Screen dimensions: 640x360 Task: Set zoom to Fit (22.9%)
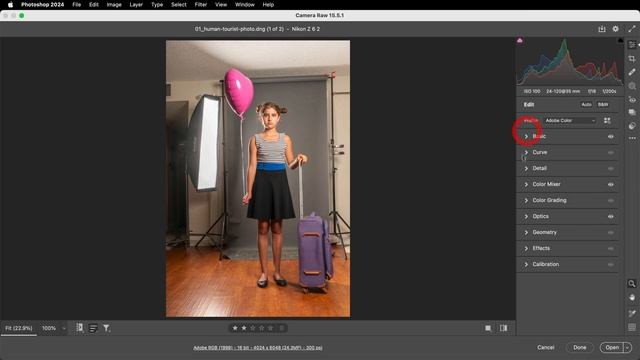(19, 328)
